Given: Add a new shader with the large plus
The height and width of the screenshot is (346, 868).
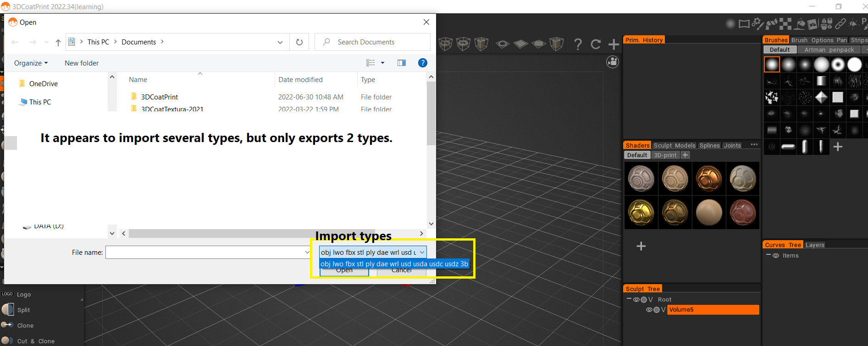Looking at the screenshot, I should point(641,246).
